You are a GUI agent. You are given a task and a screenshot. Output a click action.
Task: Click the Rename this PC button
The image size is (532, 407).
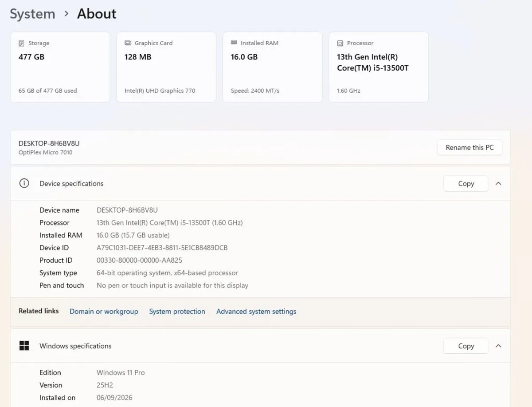(x=469, y=147)
